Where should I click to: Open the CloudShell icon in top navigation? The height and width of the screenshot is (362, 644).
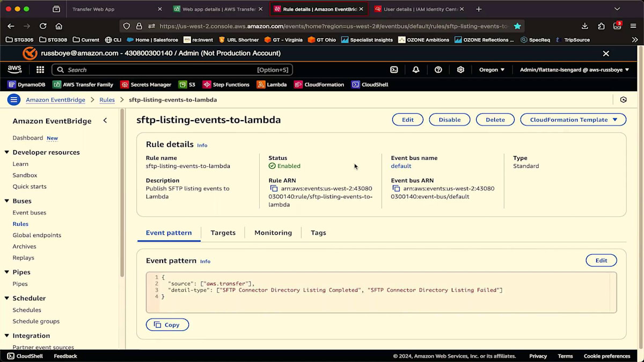click(x=394, y=70)
